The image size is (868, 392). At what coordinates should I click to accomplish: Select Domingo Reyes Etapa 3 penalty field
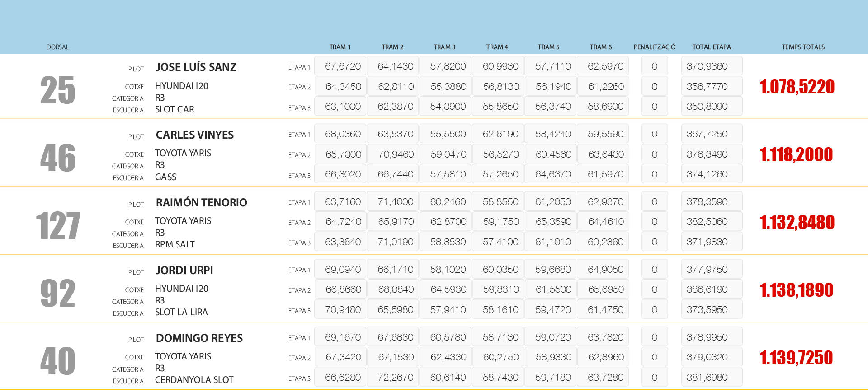[x=654, y=377]
